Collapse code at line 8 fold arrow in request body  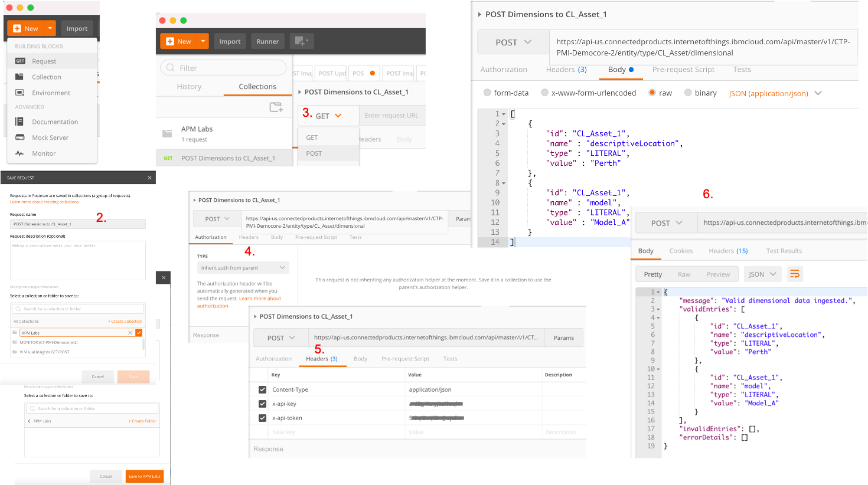tap(504, 183)
